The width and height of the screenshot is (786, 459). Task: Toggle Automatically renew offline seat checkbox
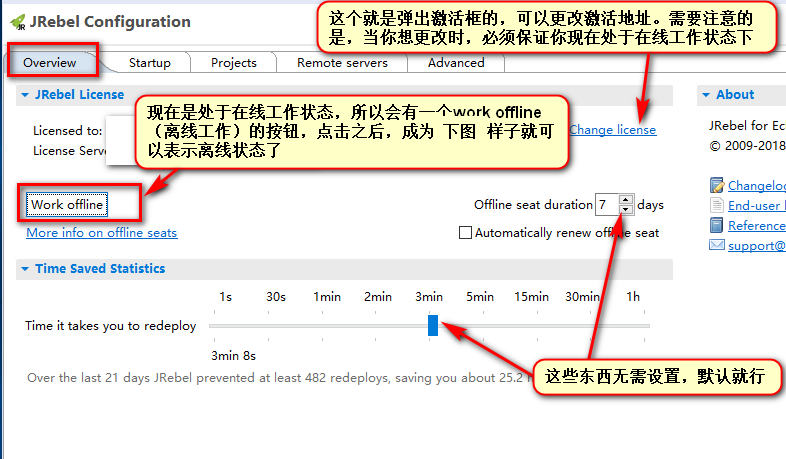(465, 233)
